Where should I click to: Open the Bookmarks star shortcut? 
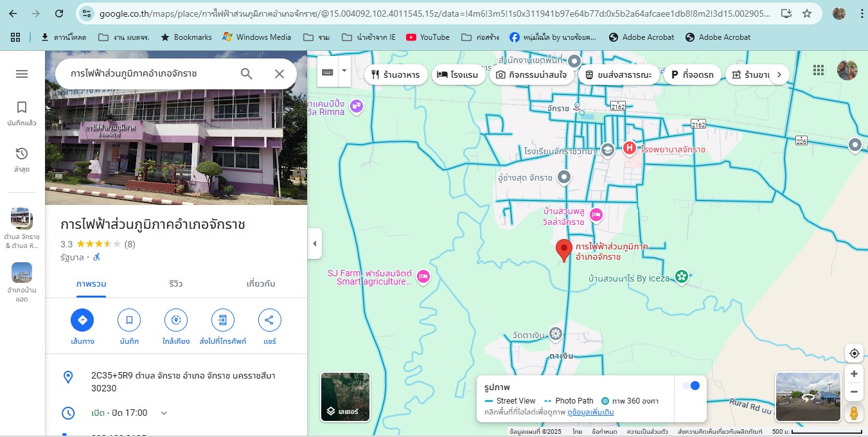186,37
